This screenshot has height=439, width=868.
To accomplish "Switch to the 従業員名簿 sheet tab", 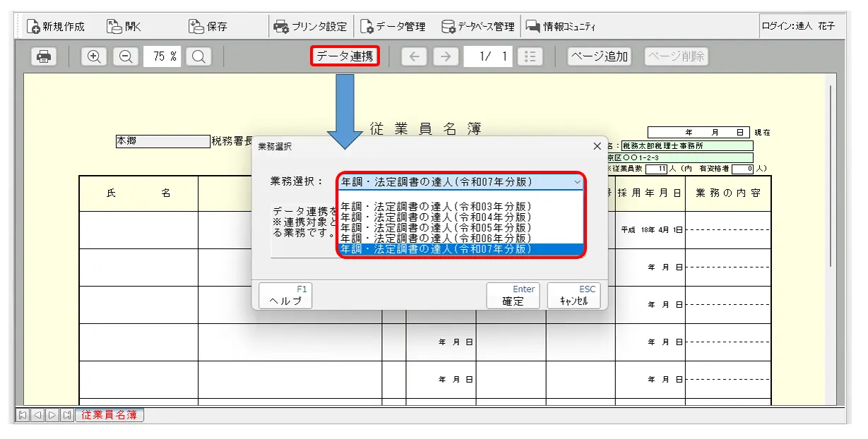I will coord(109,415).
